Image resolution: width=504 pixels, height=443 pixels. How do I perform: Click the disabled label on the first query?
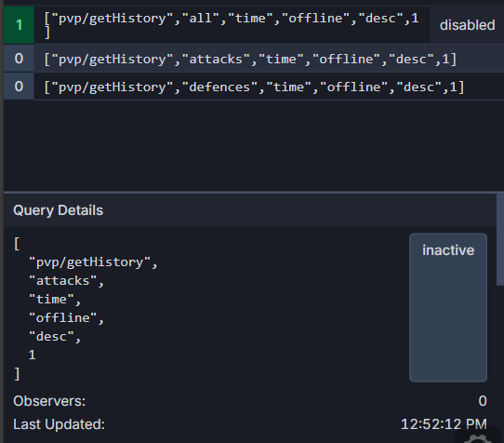click(467, 25)
